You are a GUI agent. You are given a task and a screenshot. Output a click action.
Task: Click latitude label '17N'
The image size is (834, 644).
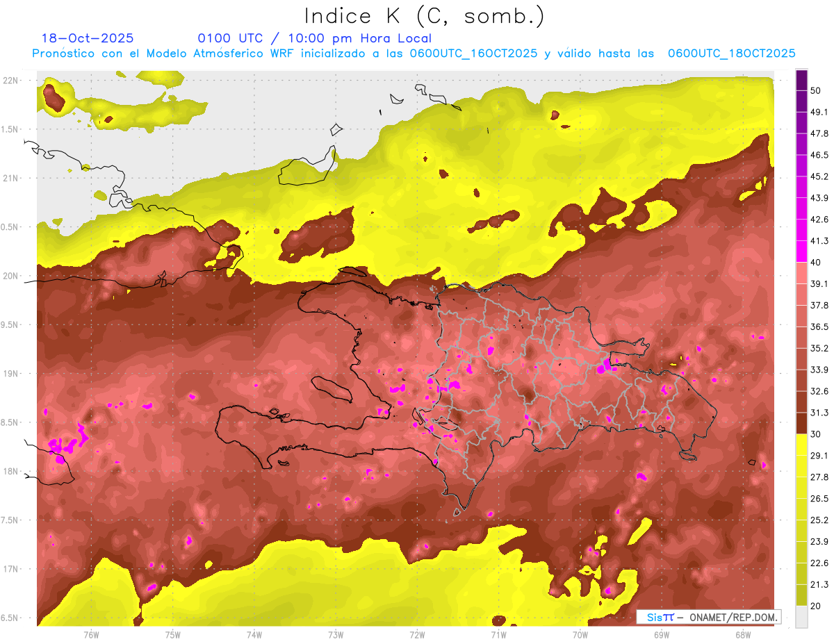tap(12, 570)
